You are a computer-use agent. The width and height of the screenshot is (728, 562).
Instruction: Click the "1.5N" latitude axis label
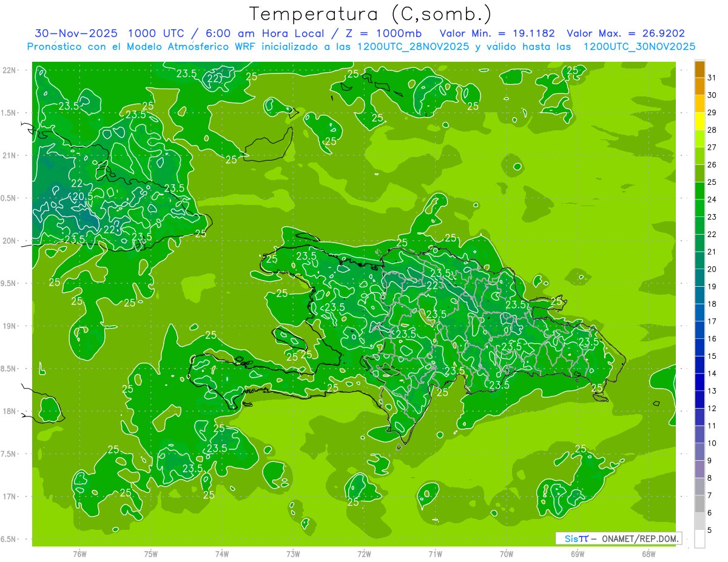[9, 113]
